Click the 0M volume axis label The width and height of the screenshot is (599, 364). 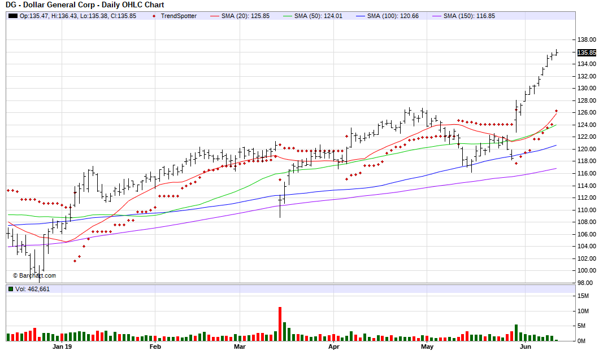pyautogui.click(x=581, y=341)
